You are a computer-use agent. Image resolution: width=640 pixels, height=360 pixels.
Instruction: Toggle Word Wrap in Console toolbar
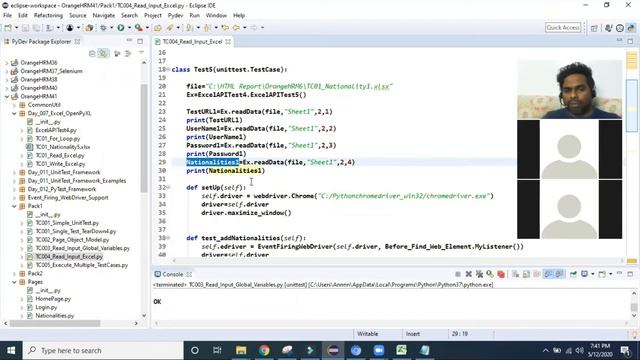pos(537,274)
